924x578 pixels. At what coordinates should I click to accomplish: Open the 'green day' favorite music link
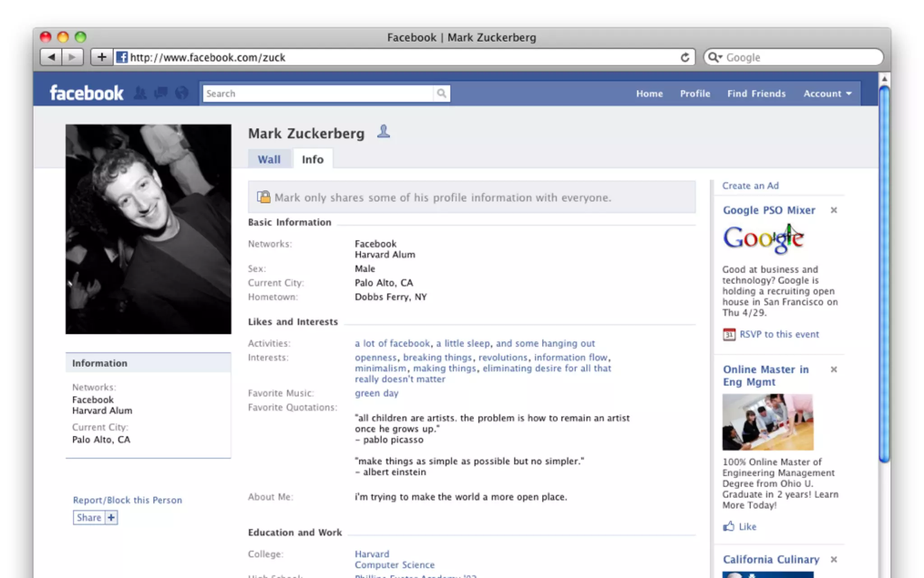tap(376, 393)
